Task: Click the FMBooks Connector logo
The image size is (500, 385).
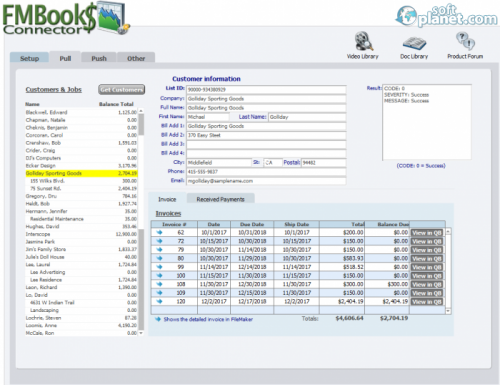Action: tap(66, 18)
